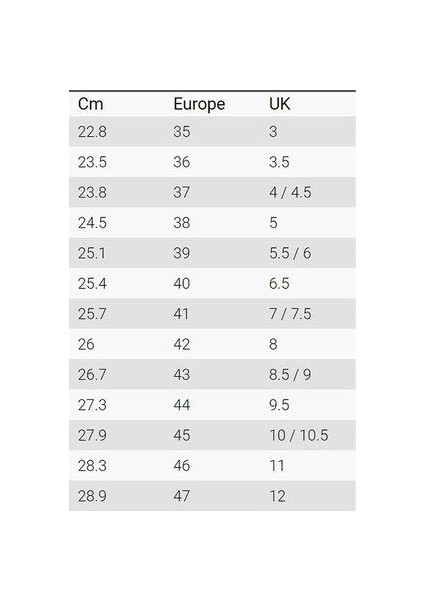Select UK size 8 cell

tap(273, 344)
